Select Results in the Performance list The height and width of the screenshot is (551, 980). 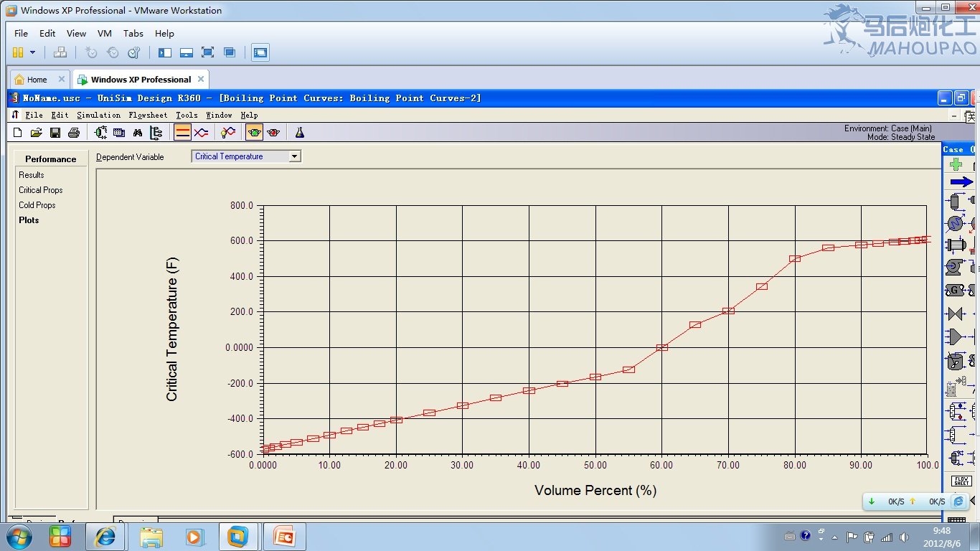(x=32, y=175)
